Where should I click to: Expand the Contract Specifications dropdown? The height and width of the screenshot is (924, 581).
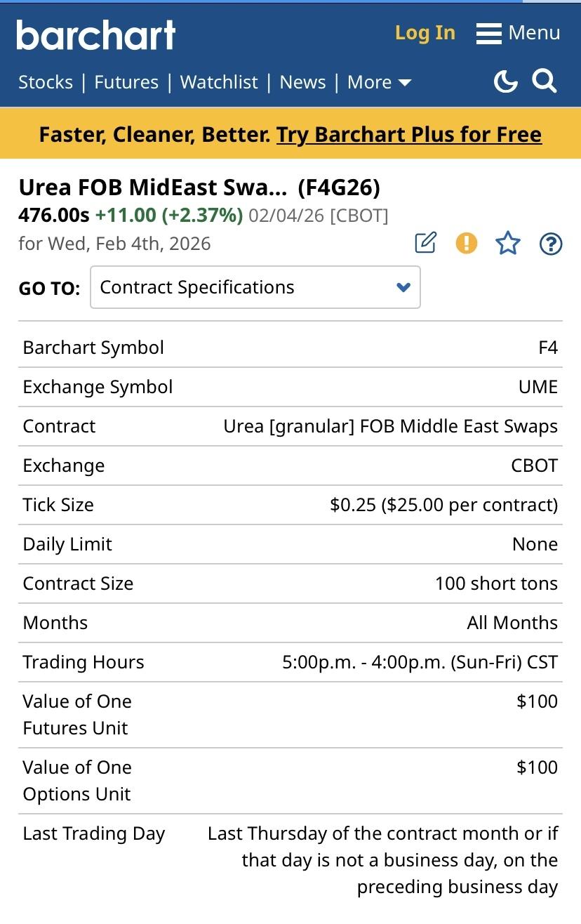click(255, 287)
